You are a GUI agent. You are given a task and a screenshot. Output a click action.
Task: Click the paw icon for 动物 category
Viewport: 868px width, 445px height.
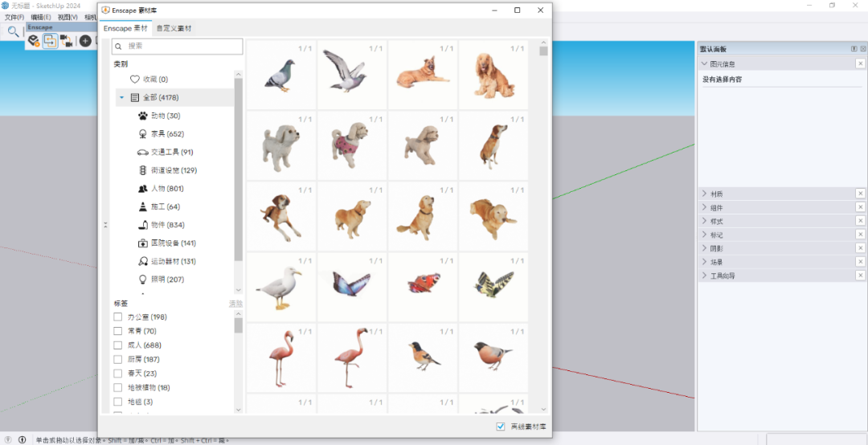[143, 116]
